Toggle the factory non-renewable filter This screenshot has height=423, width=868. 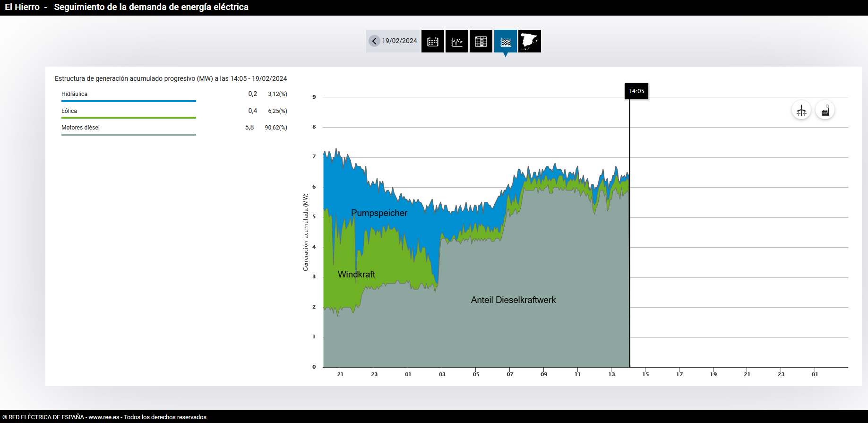tap(825, 111)
